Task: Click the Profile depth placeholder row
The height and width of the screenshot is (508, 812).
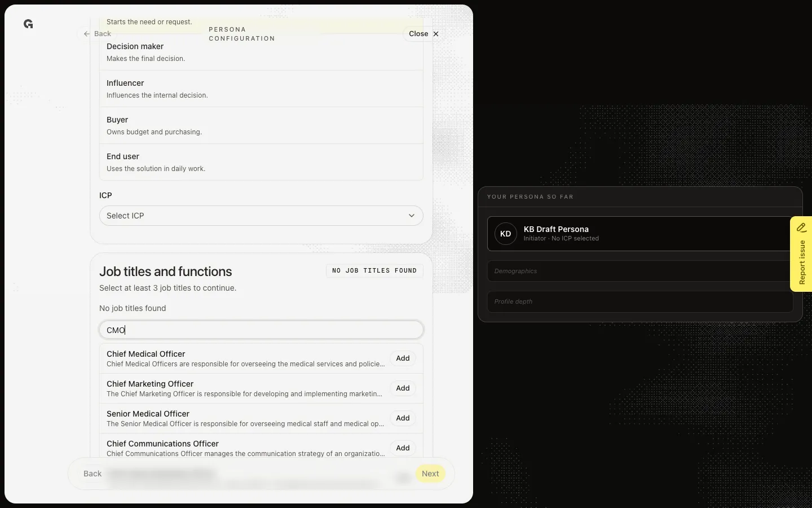Action: 640,301
